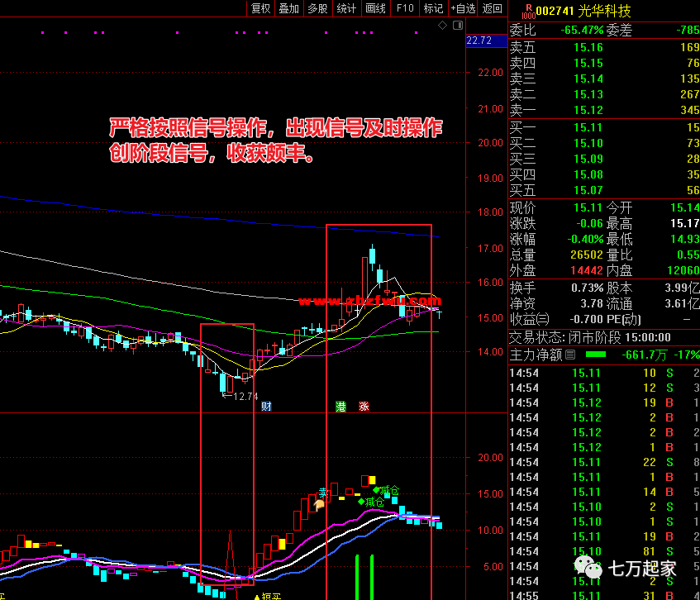Click 主力净额 amount -661.7万
700x600 pixels.
[x=644, y=355]
